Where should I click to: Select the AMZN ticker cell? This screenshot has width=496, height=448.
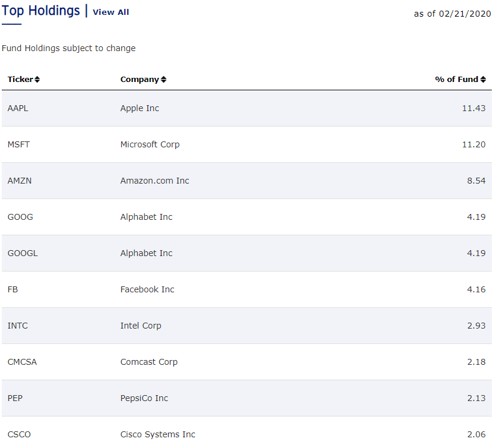point(20,181)
